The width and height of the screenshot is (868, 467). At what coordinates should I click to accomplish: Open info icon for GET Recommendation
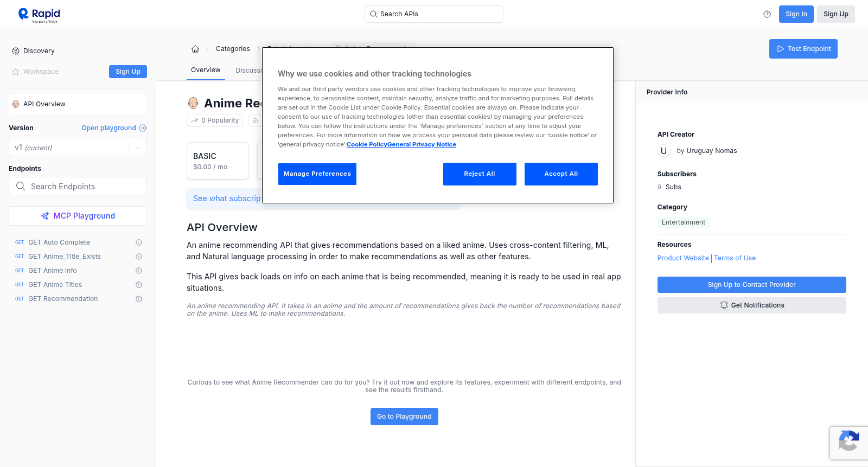139,299
